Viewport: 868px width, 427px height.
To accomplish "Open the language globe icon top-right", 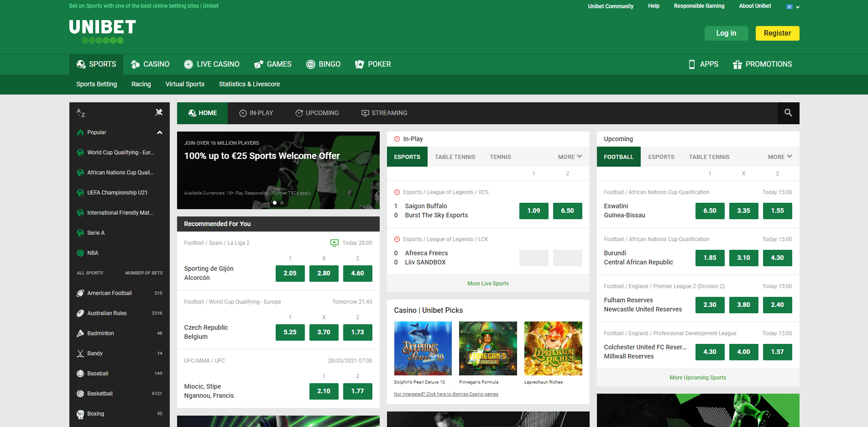I will (789, 6).
